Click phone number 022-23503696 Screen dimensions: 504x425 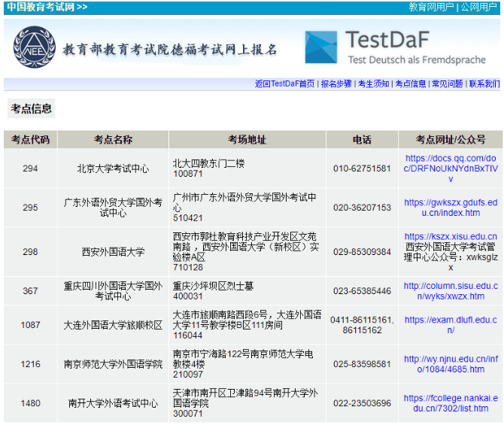[362, 403]
